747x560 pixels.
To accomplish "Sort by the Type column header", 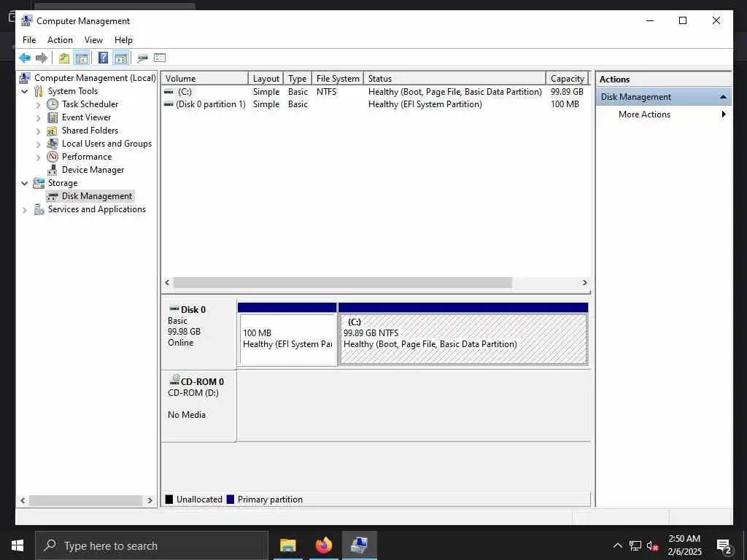I will pos(298,79).
